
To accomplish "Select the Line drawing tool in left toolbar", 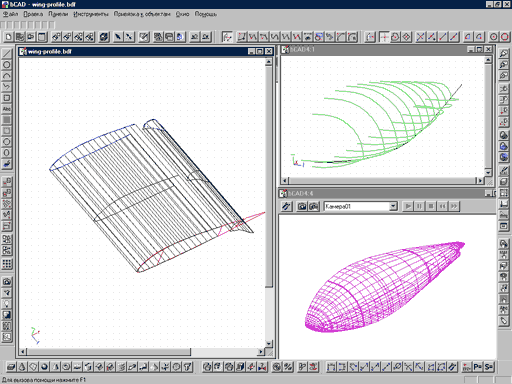I will [7, 54].
